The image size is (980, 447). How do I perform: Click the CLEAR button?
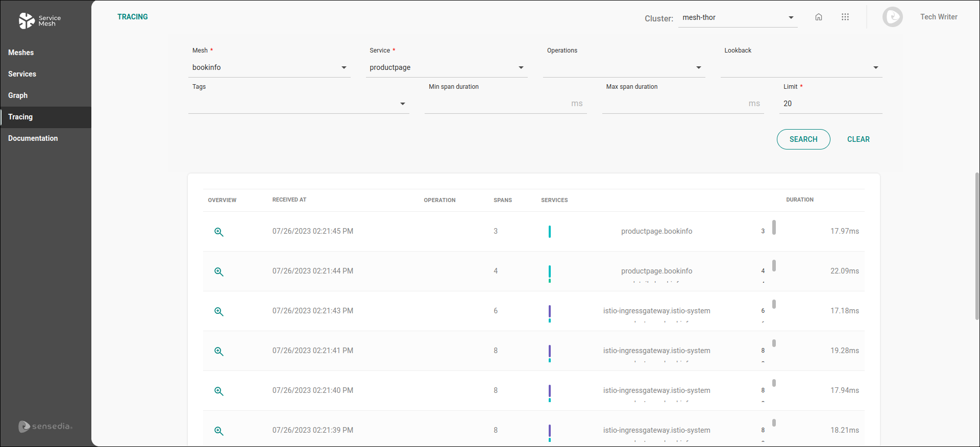coord(859,139)
